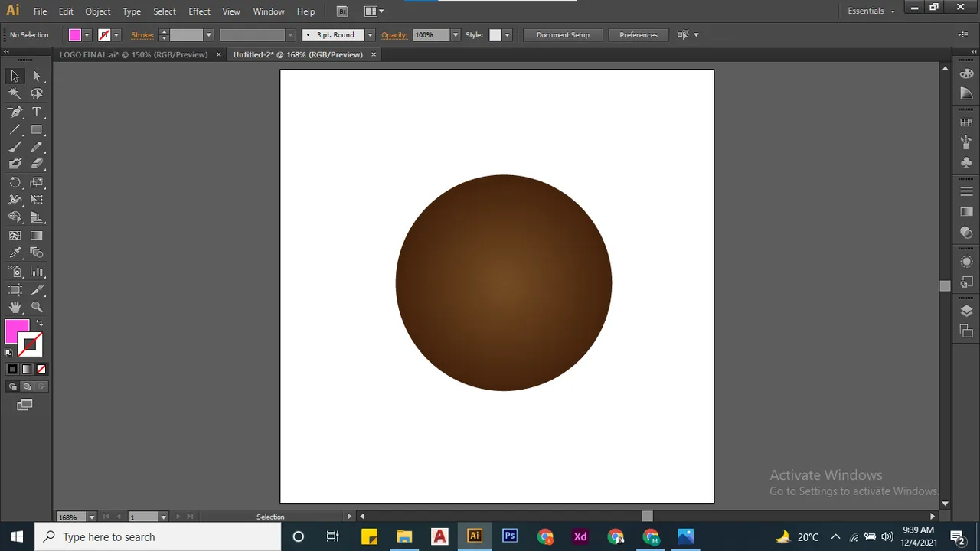The image size is (980, 551).
Task: Open the Swatches panel
Action: [x=966, y=122]
